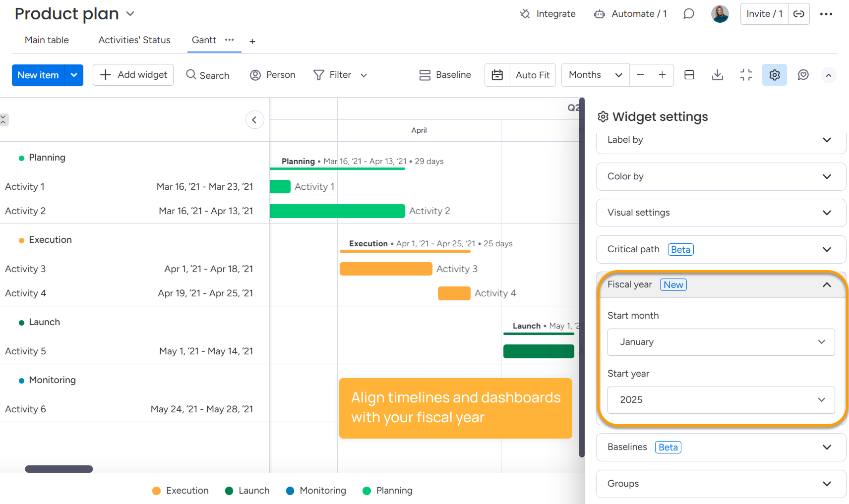
Task: Click the copy board link icon
Action: click(798, 14)
